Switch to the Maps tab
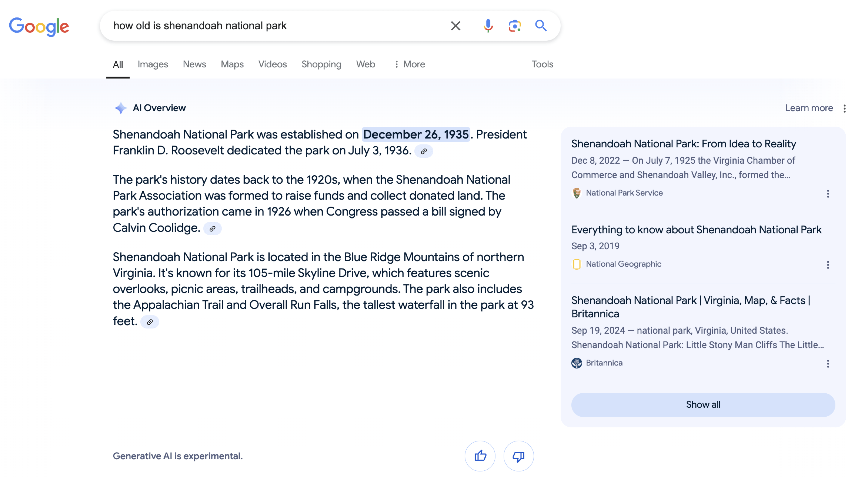Viewport: 868px width, 477px height. [x=232, y=64]
